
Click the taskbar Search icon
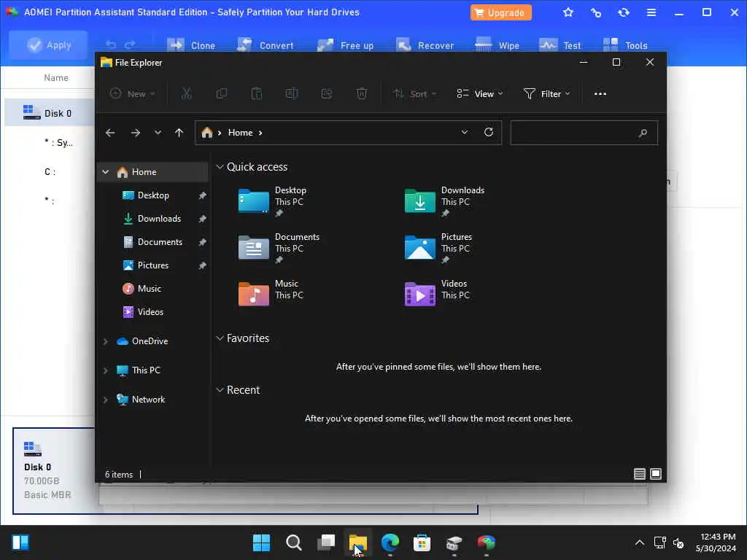coord(293,542)
